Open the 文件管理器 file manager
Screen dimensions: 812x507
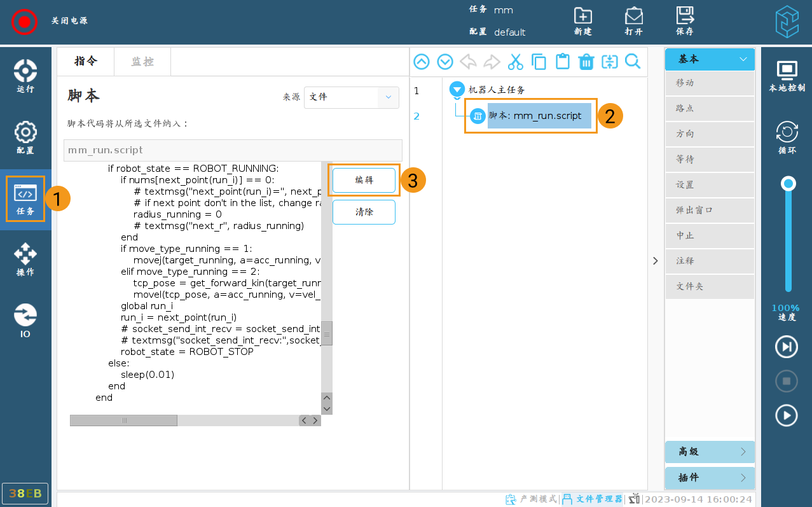click(x=593, y=499)
